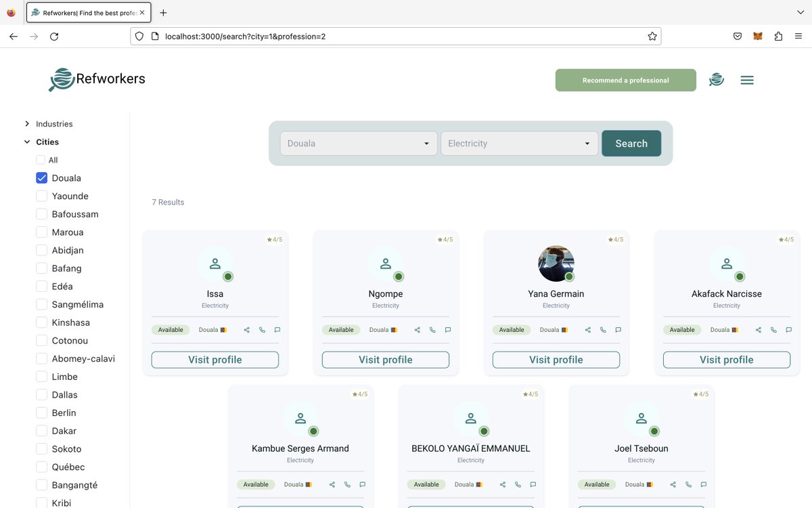
Task: Check the Maroua city checkbox
Action: tap(41, 232)
